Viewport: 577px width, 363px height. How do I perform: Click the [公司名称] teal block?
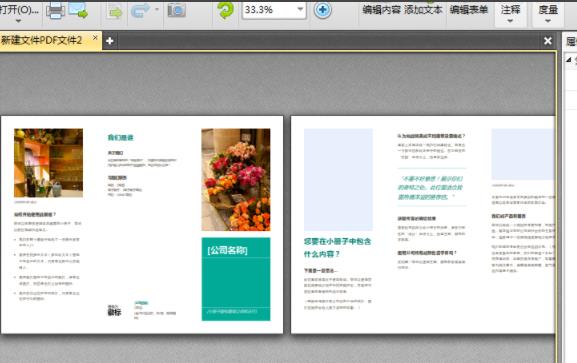point(236,279)
